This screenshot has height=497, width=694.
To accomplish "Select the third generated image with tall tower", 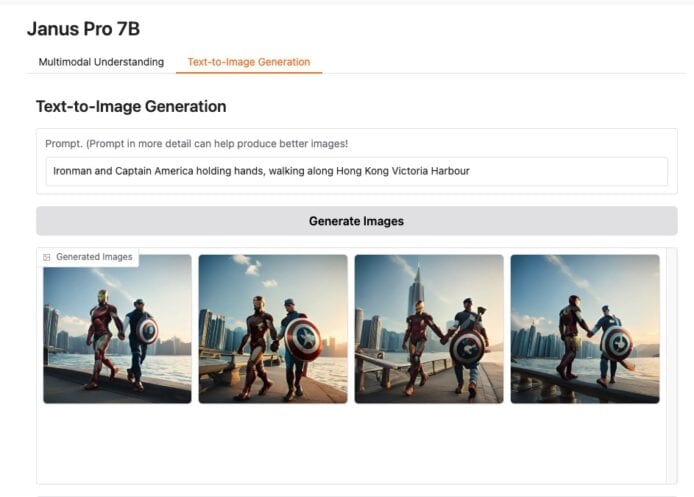I will click(x=429, y=328).
